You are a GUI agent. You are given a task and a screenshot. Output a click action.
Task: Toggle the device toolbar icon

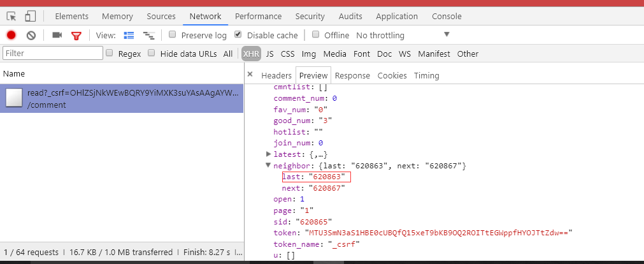(x=30, y=17)
